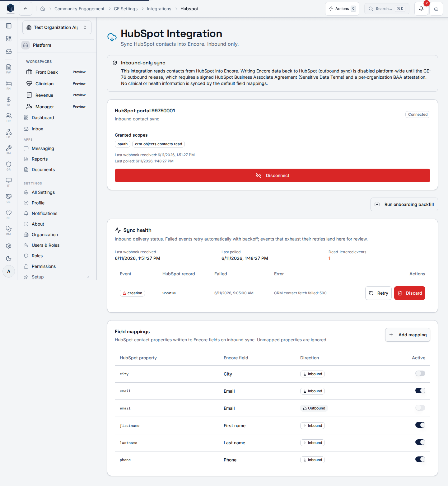
Task: Disable the phone mapping toggle
Action: pos(420,459)
